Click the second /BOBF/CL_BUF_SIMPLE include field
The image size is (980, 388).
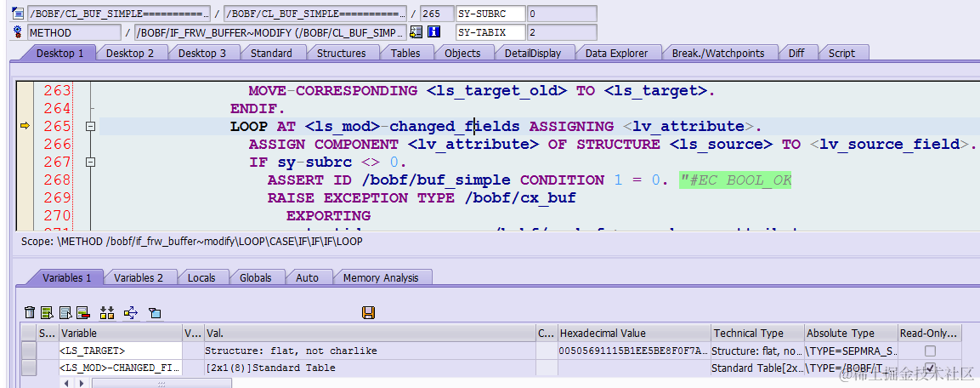click(x=315, y=14)
